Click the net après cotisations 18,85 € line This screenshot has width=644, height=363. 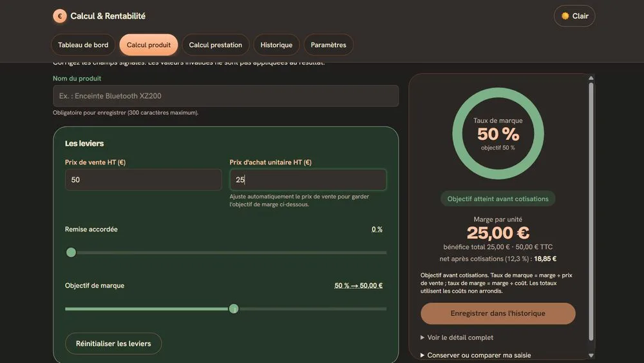[x=498, y=259]
